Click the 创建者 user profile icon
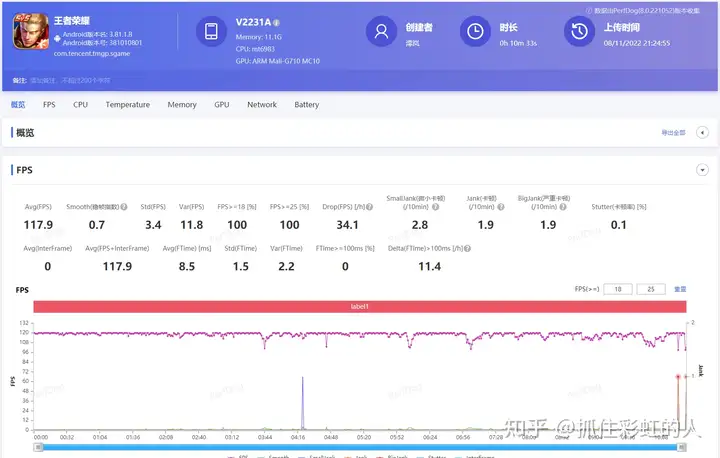720x458 pixels. click(381, 31)
